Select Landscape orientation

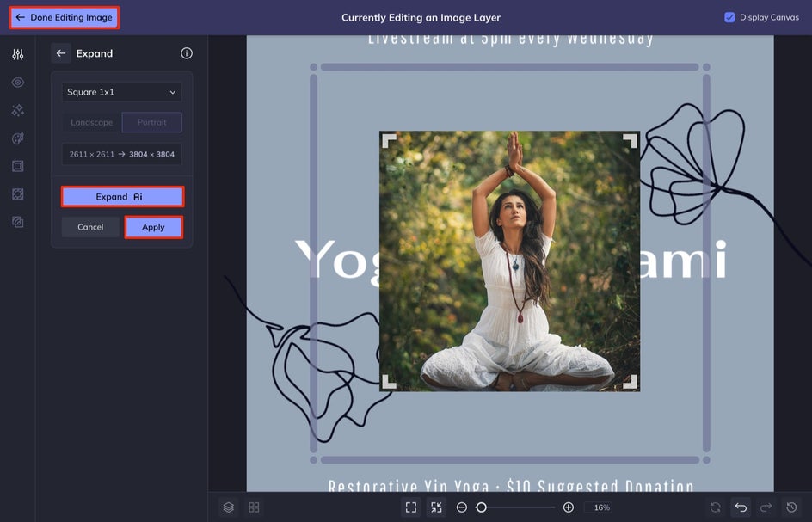pos(92,123)
